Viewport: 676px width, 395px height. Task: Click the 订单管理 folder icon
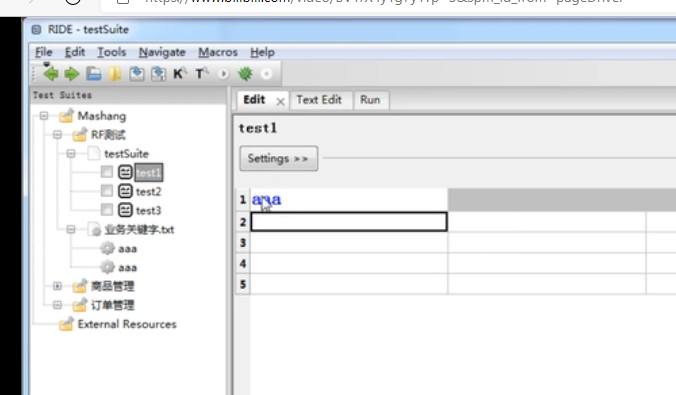coord(80,304)
